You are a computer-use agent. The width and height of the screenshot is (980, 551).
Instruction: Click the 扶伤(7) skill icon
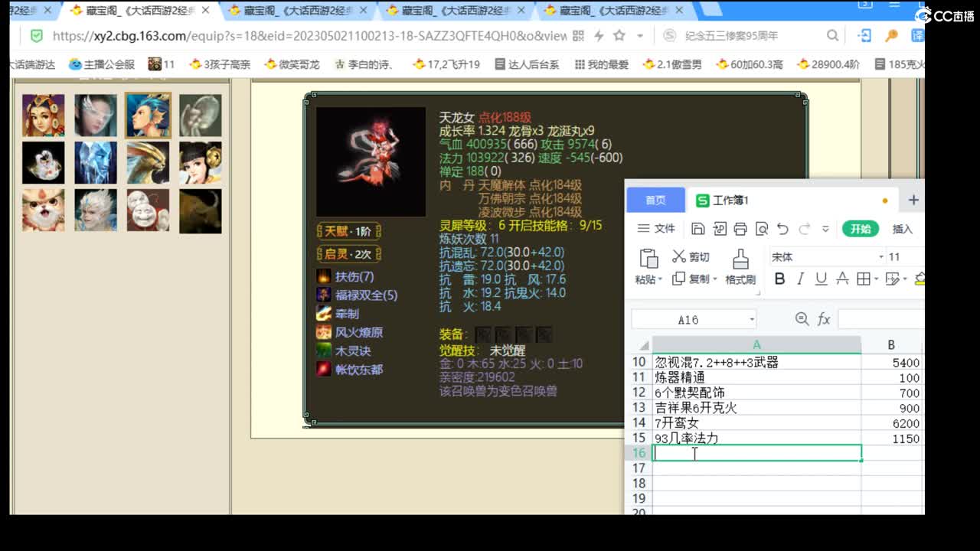click(324, 276)
